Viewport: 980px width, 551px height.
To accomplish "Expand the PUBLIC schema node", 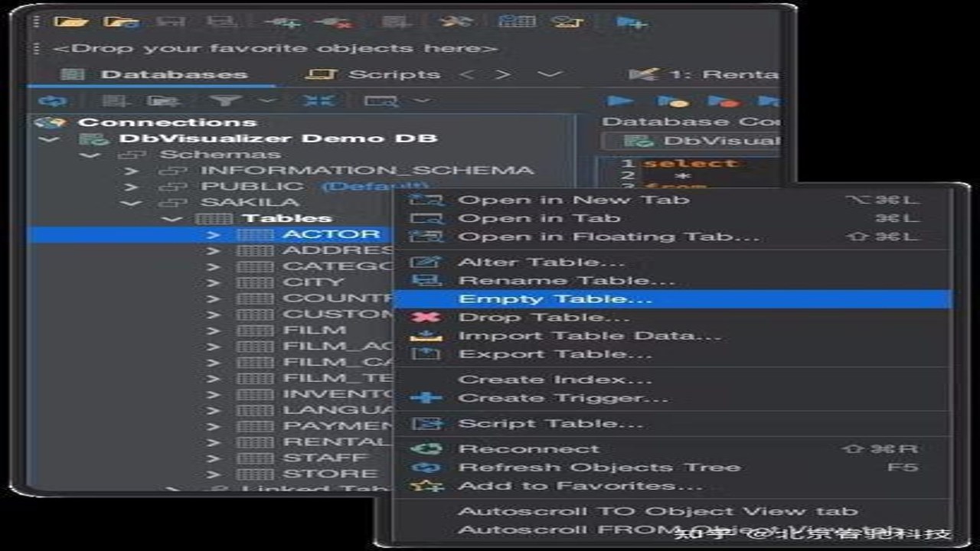I will pyautogui.click(x=132, y=187).
